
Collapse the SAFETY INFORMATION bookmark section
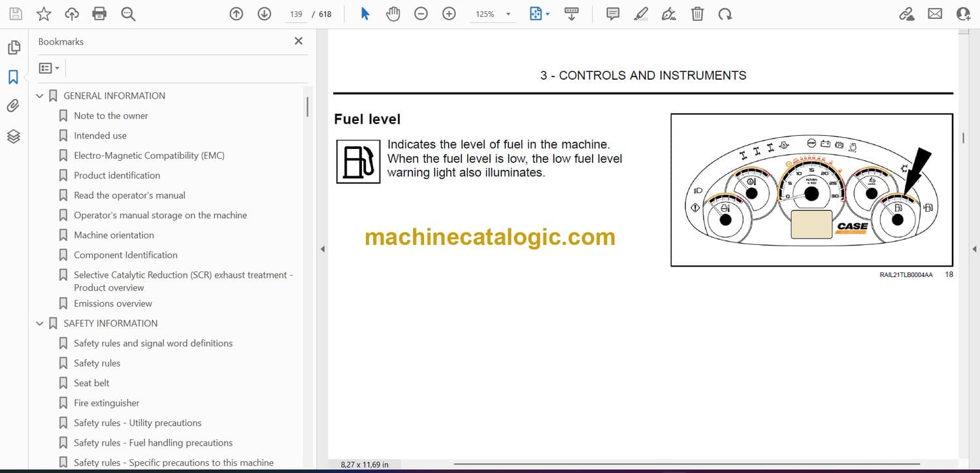[40, 323]
